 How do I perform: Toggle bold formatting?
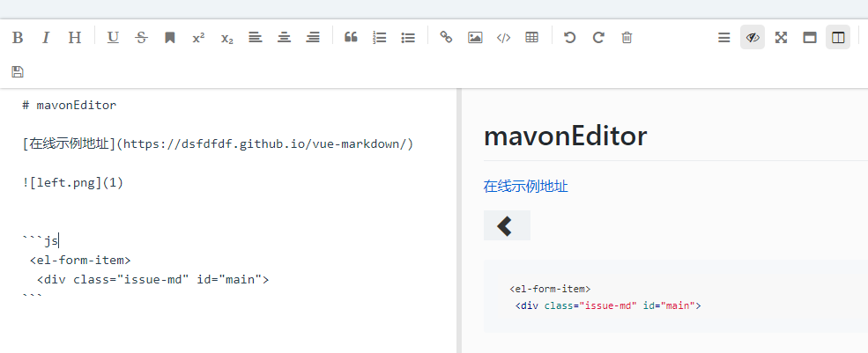coord(18,38)
